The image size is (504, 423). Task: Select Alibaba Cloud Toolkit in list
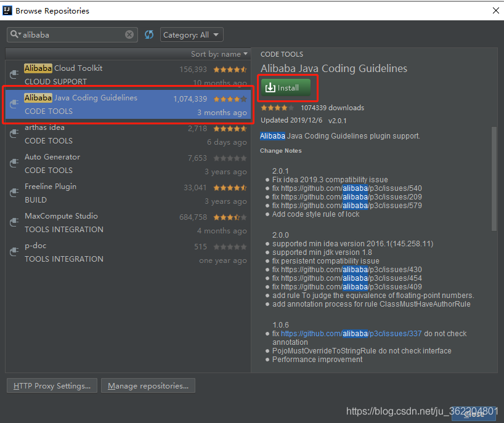128,74
